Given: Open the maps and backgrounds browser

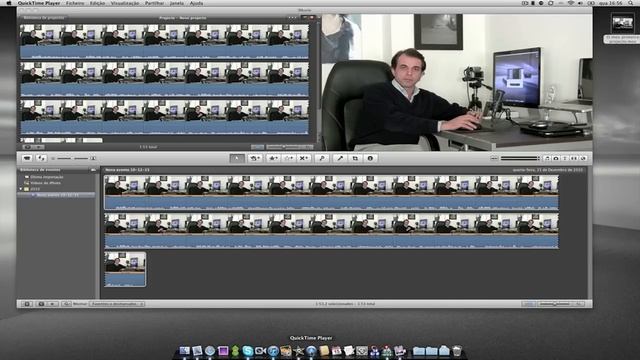Looking at the screenshot, I should 583,158.
